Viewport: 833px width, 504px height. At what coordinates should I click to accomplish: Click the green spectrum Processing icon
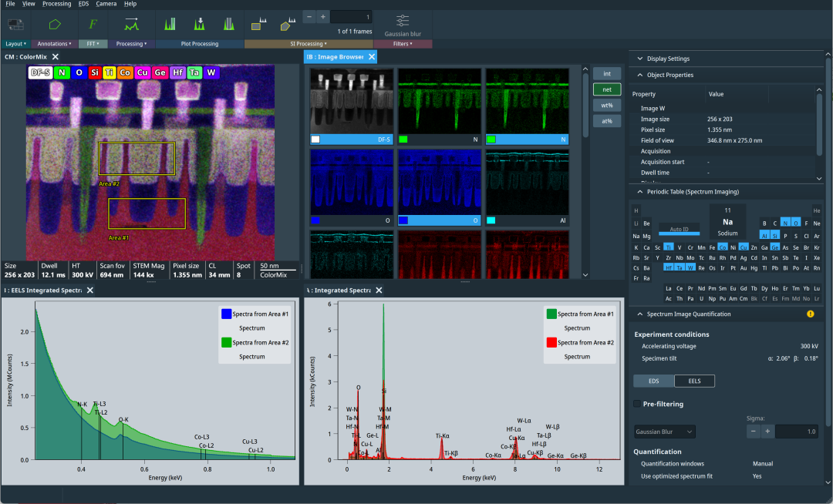131,24
